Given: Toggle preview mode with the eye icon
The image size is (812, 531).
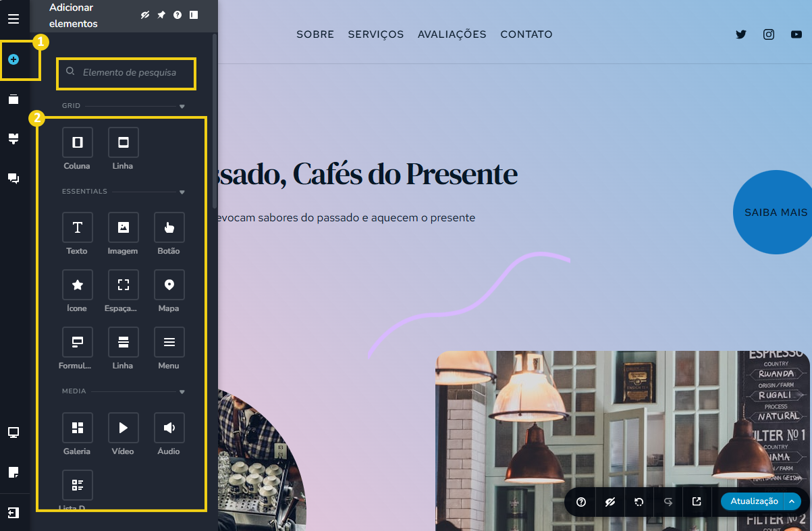Looking at the screenshot, I should [610, 501].
